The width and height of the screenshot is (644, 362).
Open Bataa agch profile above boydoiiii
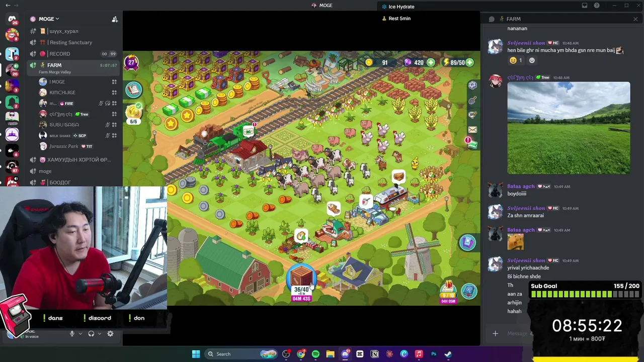pos(521,187)
